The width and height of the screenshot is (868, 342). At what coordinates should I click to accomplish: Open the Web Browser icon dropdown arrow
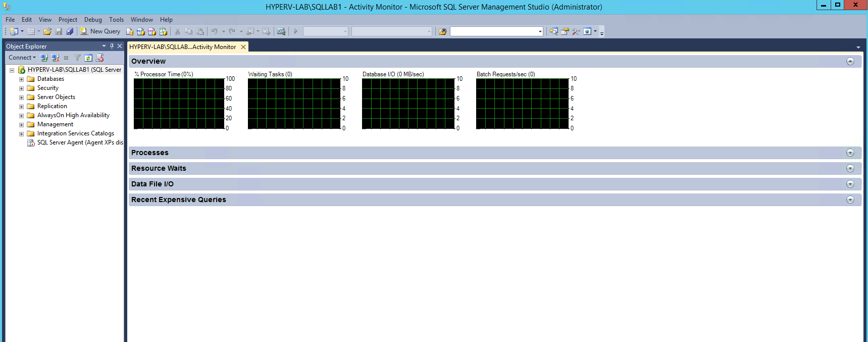point(595,31)
